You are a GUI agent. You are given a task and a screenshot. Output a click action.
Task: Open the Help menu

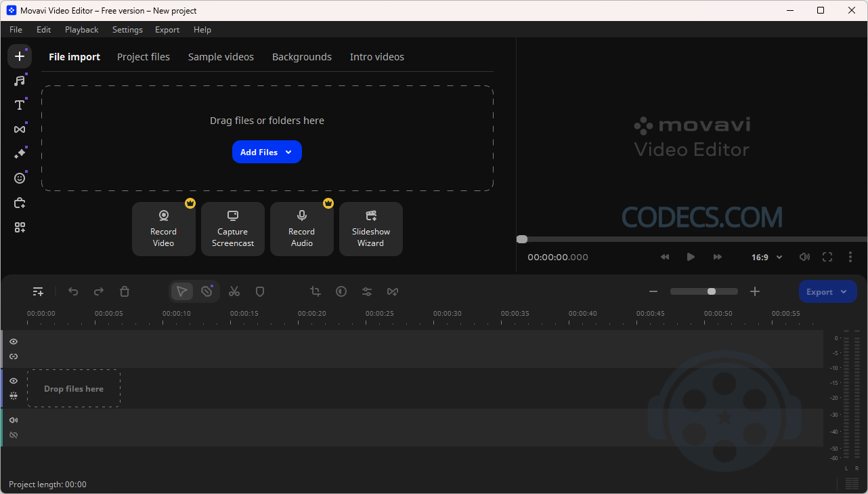coord(202,30)
